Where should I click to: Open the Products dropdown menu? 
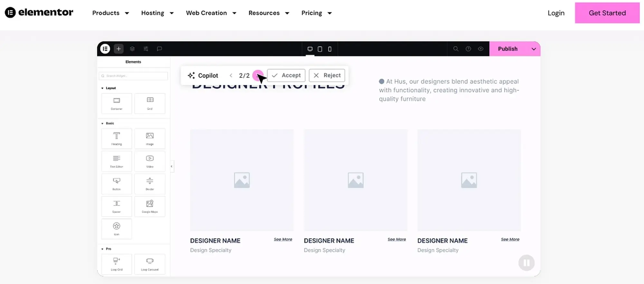[x=110, y=13]
